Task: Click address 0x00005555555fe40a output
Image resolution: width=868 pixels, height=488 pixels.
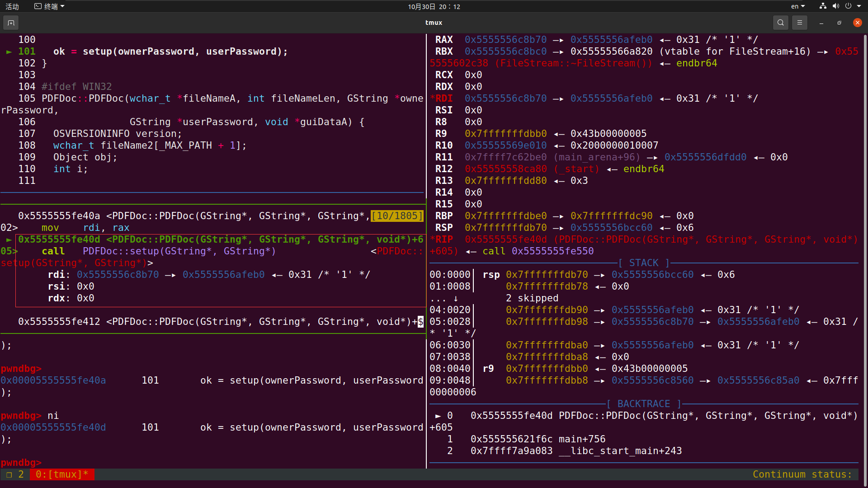Action: click(53, 380)
